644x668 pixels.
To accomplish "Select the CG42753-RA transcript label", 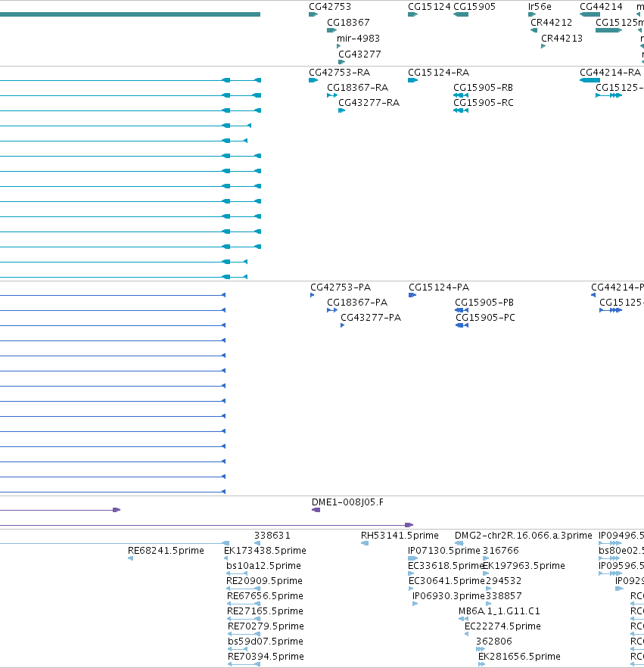I will pos(339,73).
